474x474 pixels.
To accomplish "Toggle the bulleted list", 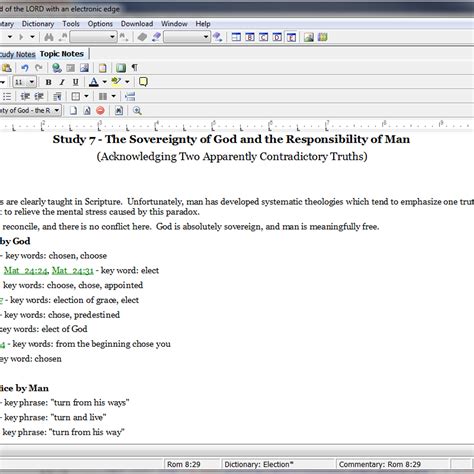I will coord(7,96).
